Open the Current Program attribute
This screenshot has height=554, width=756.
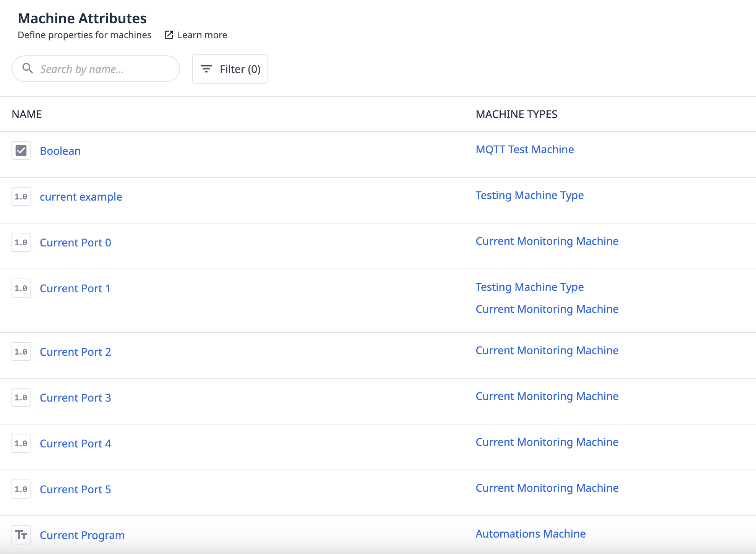click(x=82, y=535)
